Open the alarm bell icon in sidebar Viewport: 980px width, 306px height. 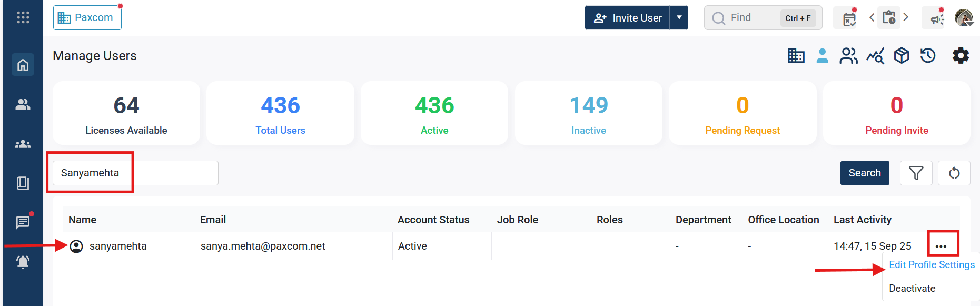pyautogui.click(x=23, y=262)
